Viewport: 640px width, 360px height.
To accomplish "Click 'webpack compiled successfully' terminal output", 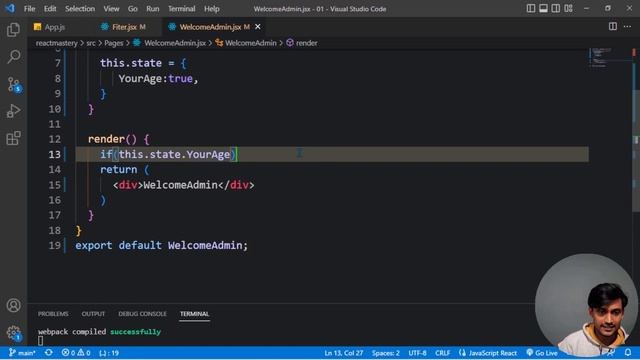I will pos(99,331).
